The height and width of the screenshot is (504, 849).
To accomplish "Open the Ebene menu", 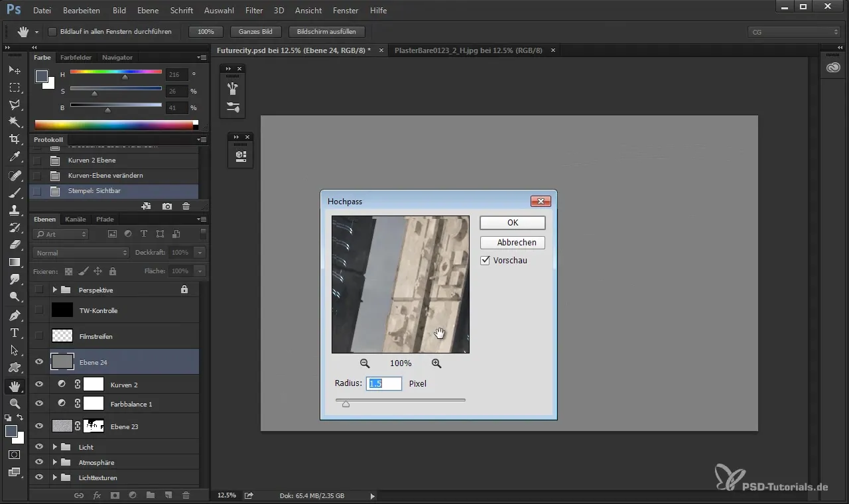I will tap(148, 11).
